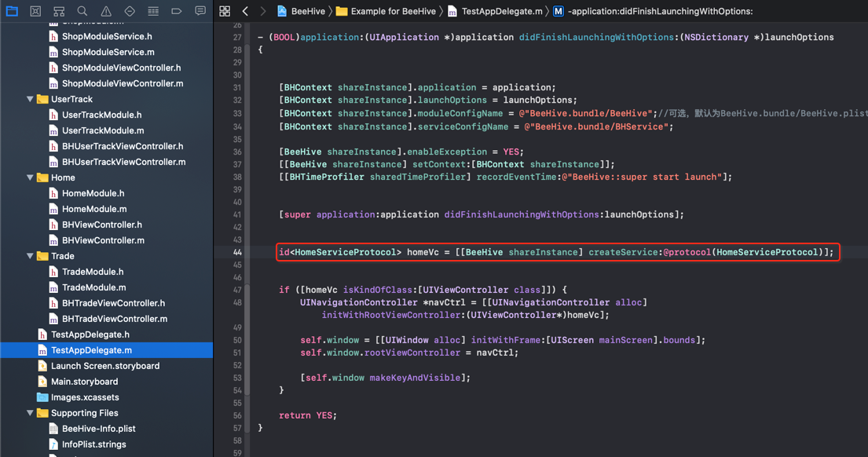Click TestAppDelegate.m in jump bar

496,11
